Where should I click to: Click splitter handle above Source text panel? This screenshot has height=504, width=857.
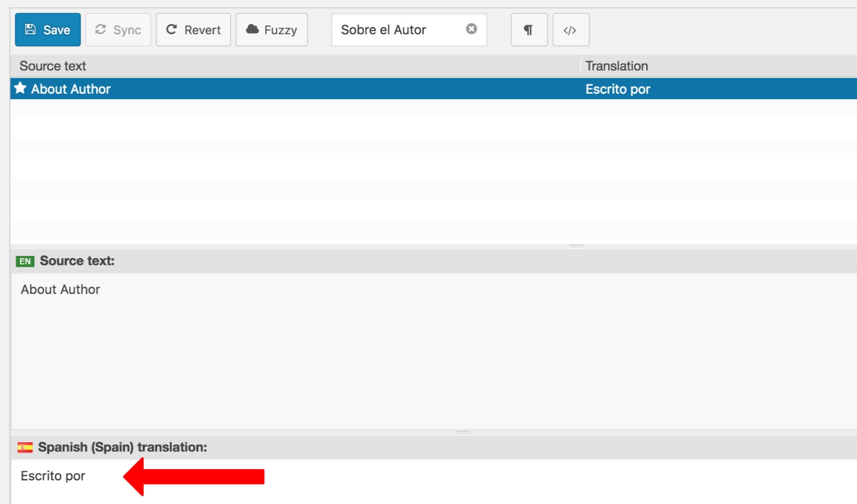pyautogui.click(x=576, y=246)
